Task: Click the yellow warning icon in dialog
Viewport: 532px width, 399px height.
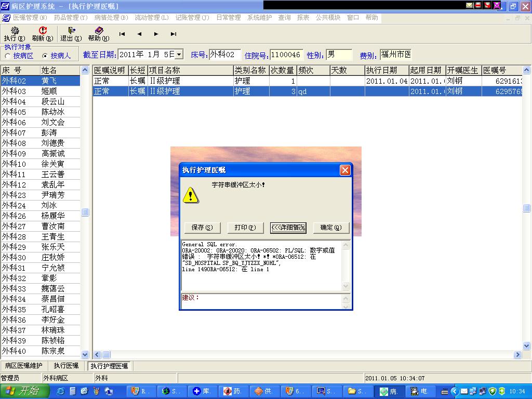Action: [x=191, y=195]
